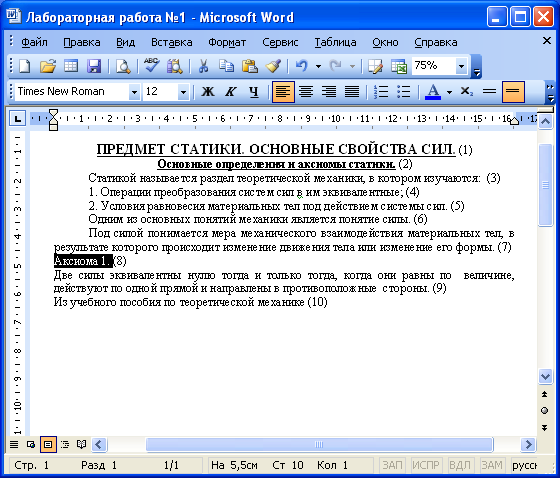
Task: Click the ВДЛ status indicator
Action: click(460, 465)
